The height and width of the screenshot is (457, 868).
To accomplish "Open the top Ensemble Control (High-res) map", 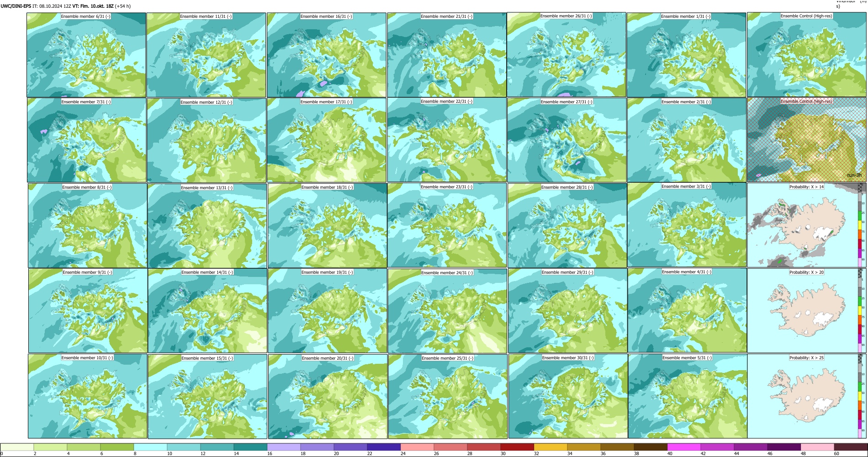I will (x=807, y=54).
